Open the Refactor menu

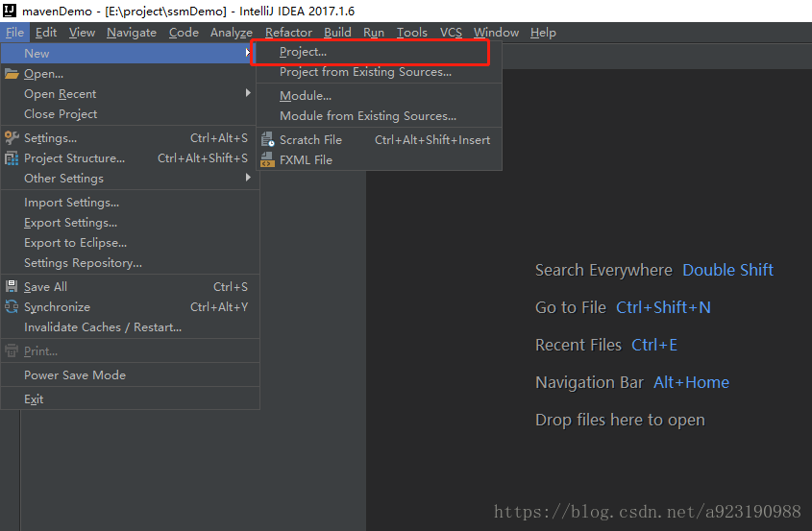click(288, 33)
